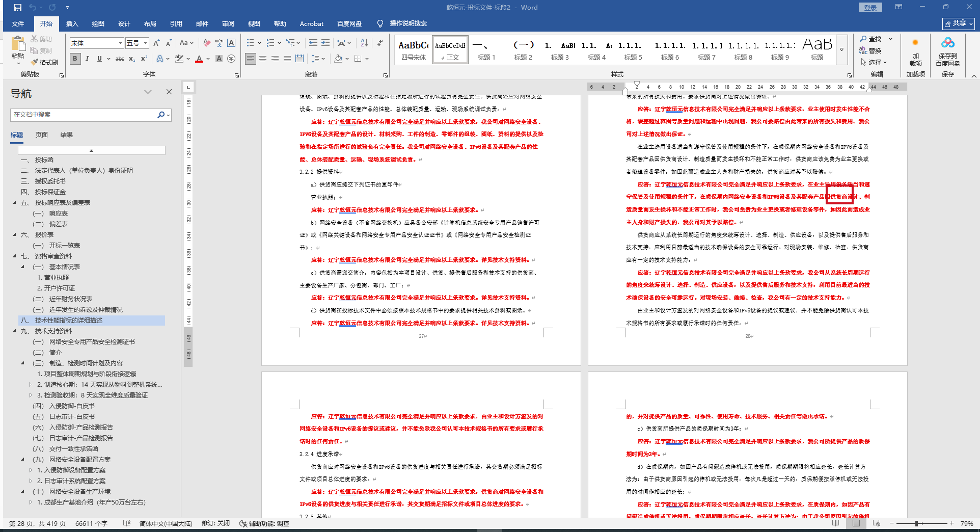Toggle character shading on the selected text
This screenshot has height=532, width=980.
pos(219,59)
